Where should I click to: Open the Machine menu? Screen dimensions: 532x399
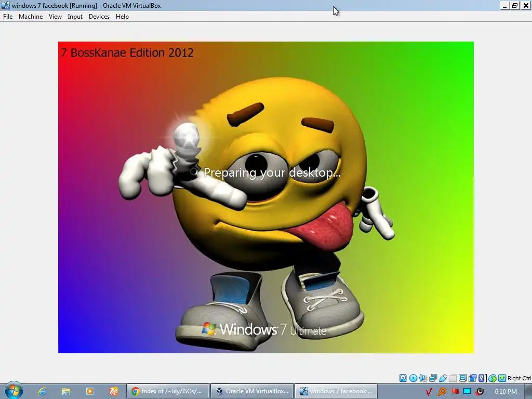pyautogui.click(x=31, y=16)
